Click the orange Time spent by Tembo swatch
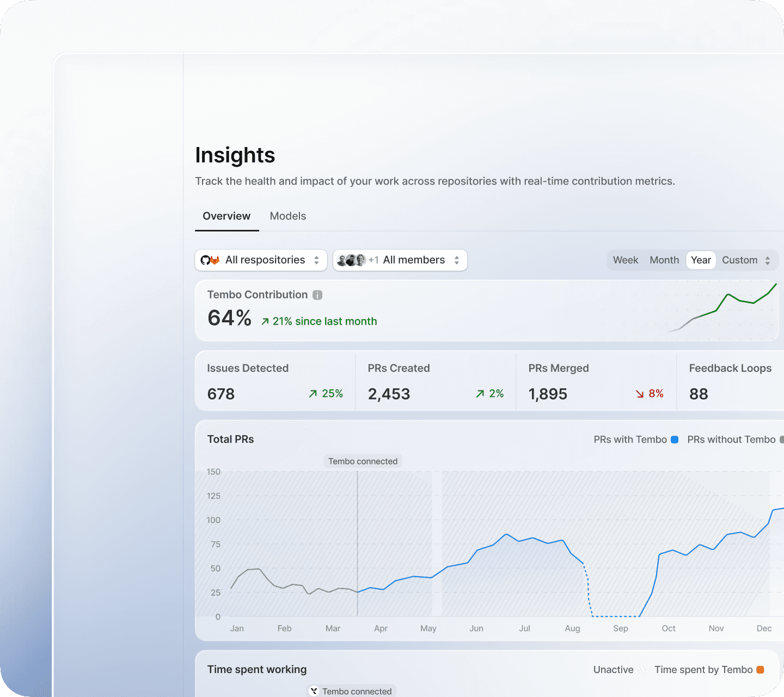The image size is (784, 697). pyautogui.click(x=761, y=670)
